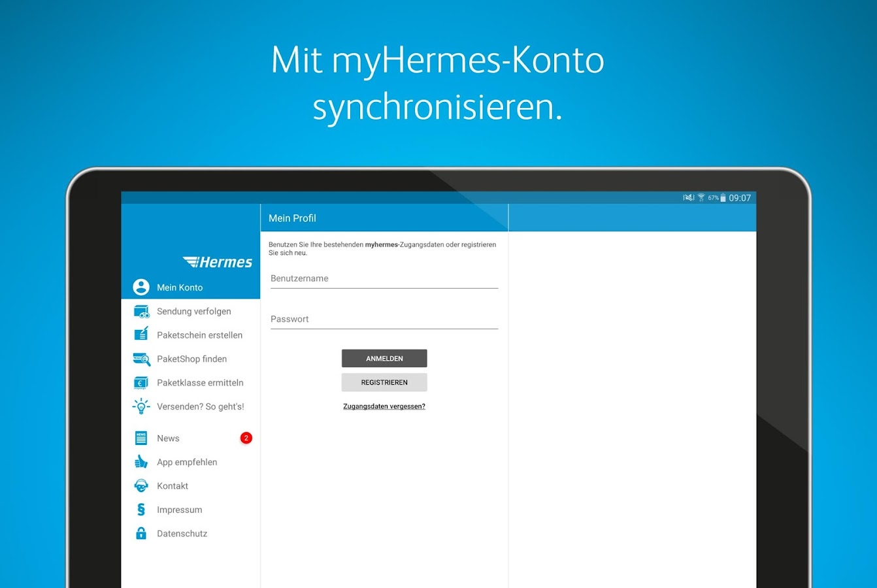The height and width of the screenshot is (588, 877).
Task: Go to PaketShop finden
Action: pyautogui.click(x=191, y=359)
